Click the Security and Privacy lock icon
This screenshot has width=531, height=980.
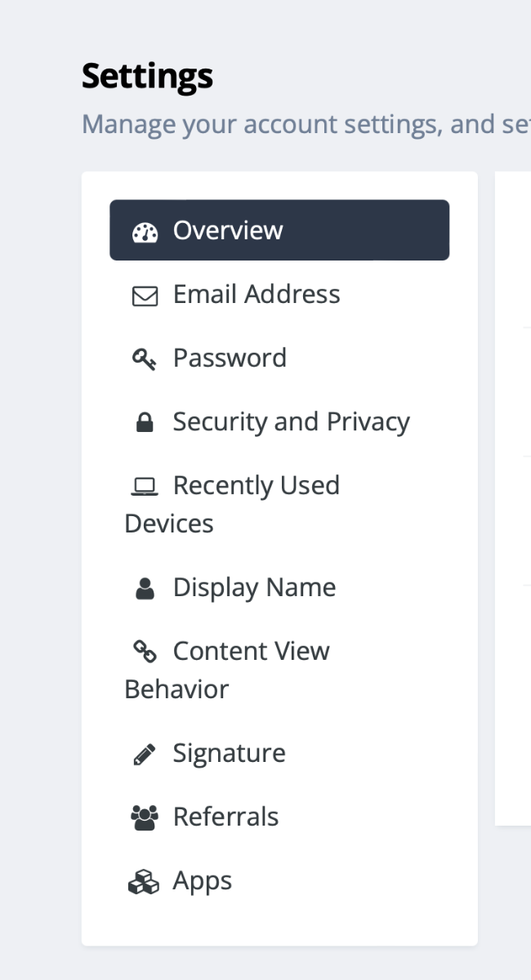(145, 423)
